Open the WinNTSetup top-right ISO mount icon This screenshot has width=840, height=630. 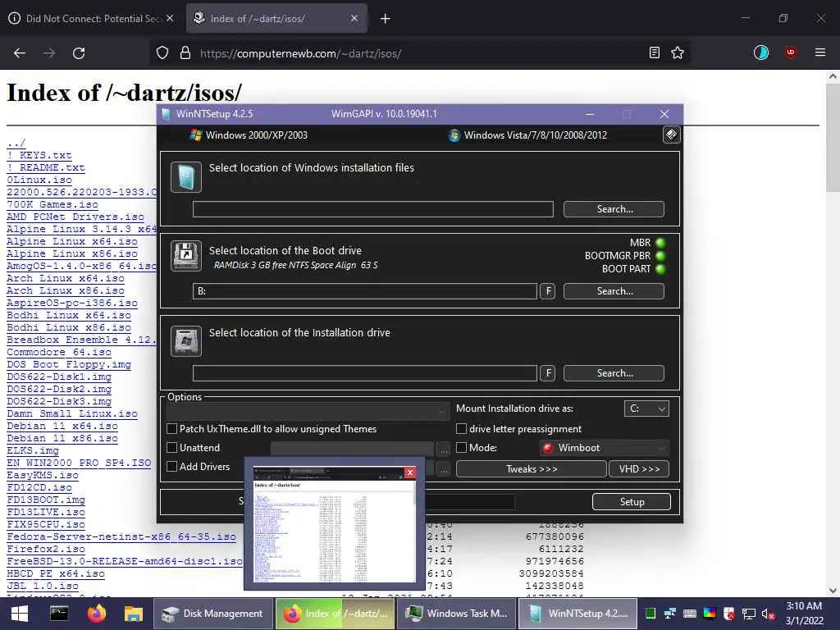[671, 135]
